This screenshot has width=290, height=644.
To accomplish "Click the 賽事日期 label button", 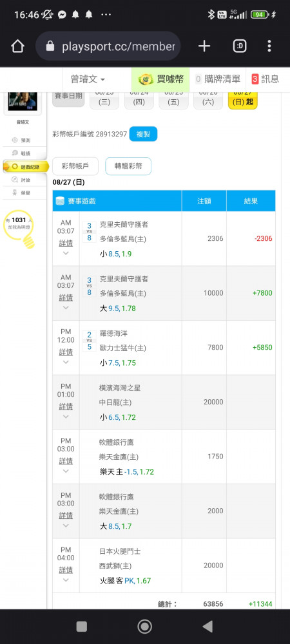I will 68,99.
